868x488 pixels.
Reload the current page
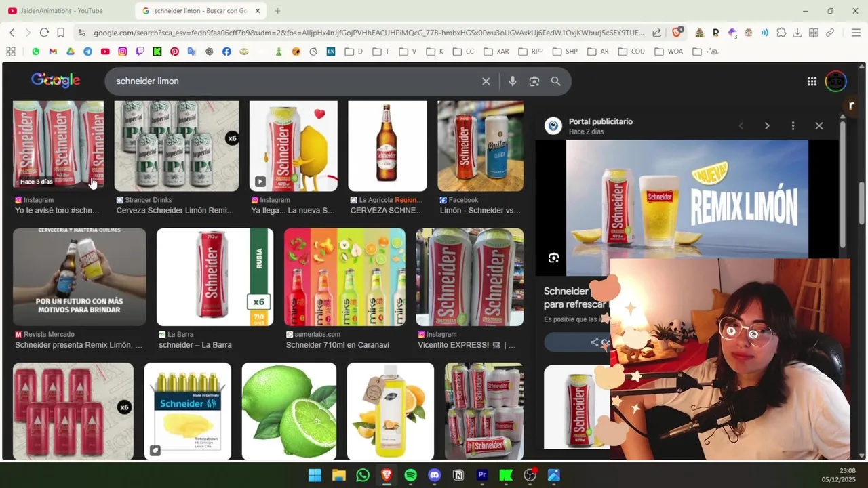pyautogui.click(x=44, y=33)
